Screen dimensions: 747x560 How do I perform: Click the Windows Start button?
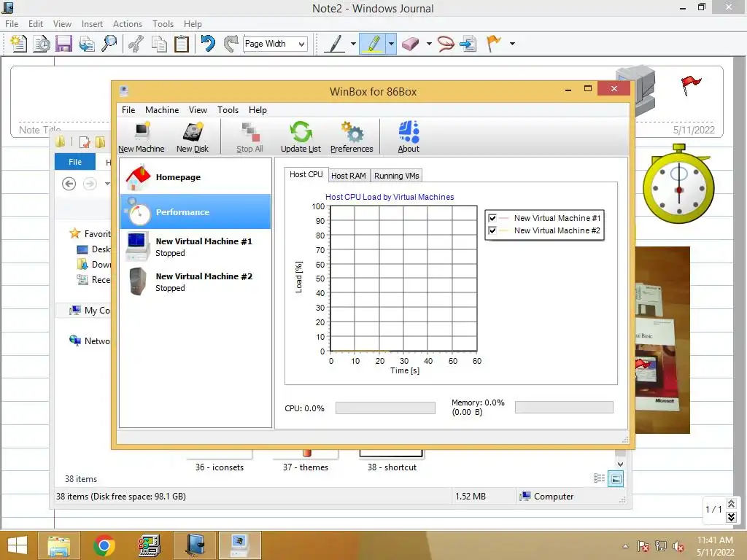coord(18,545)
